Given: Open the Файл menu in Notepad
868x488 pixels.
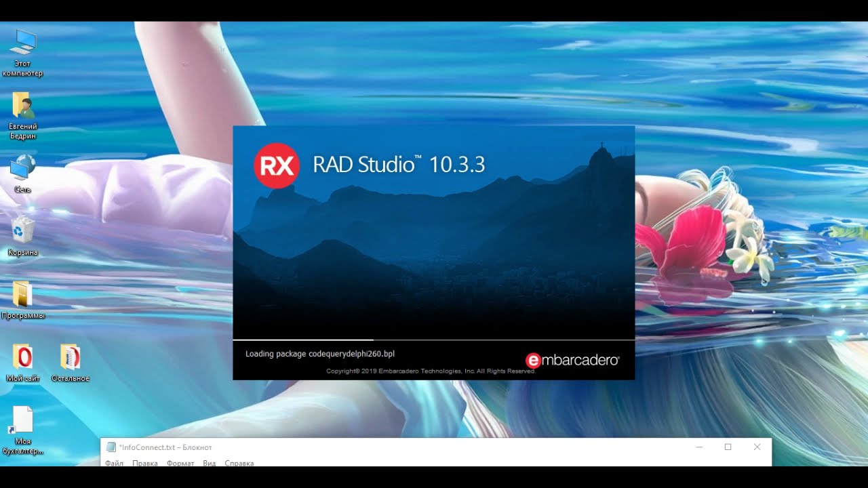Looking at the screenshot, I should [x=115, y=464].
